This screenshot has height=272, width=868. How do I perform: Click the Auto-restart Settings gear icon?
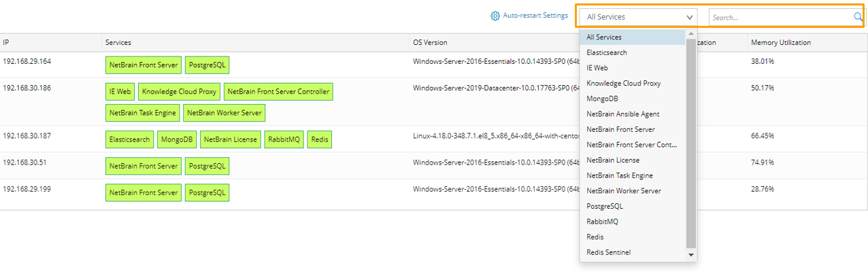pyautogui.click(x=495, y=16)
